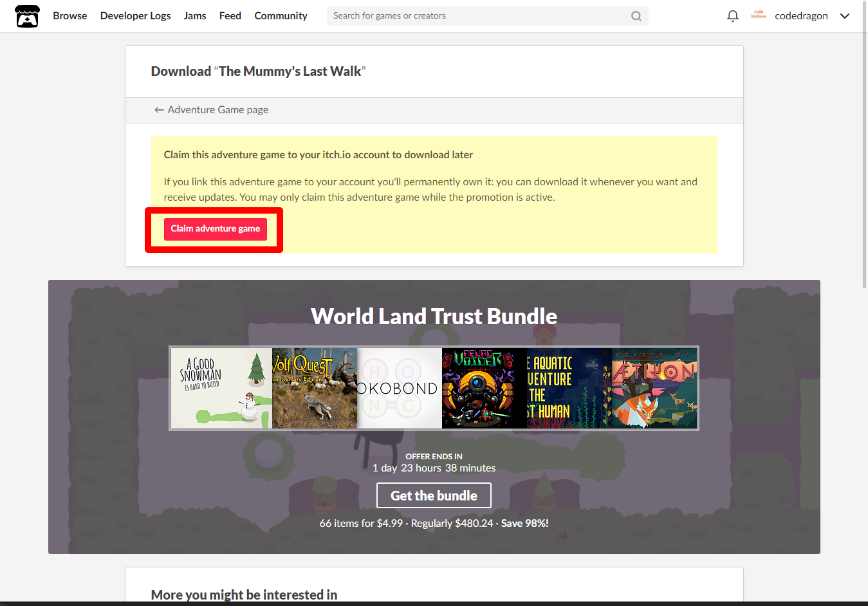The image size is (868, 606).
Task: Click the Get the bundle button
Action: [x=434, y=495]
